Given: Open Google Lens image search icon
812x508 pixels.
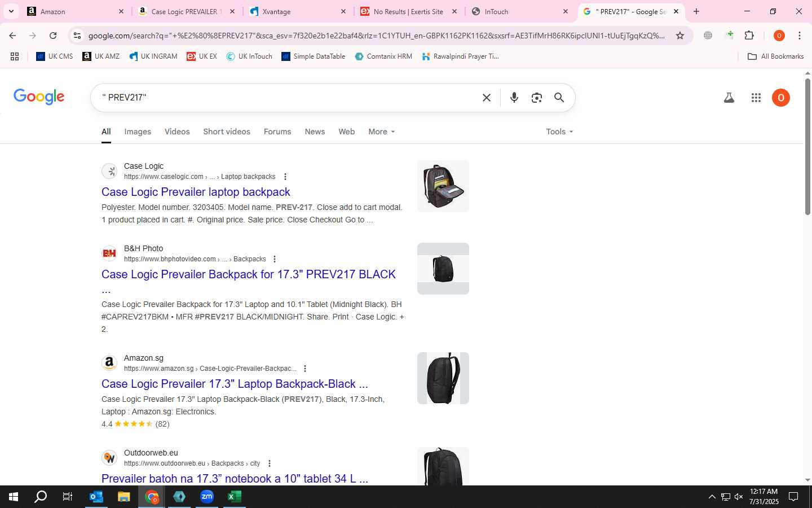Looking at the screenshot, I should pyautogui.click(x=537, y=98).
